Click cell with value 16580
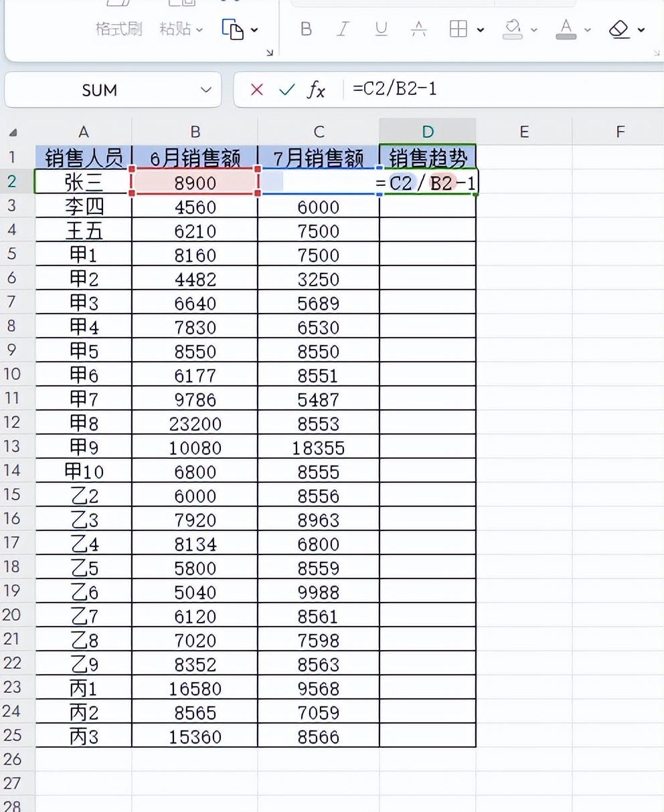 (195, 688)
